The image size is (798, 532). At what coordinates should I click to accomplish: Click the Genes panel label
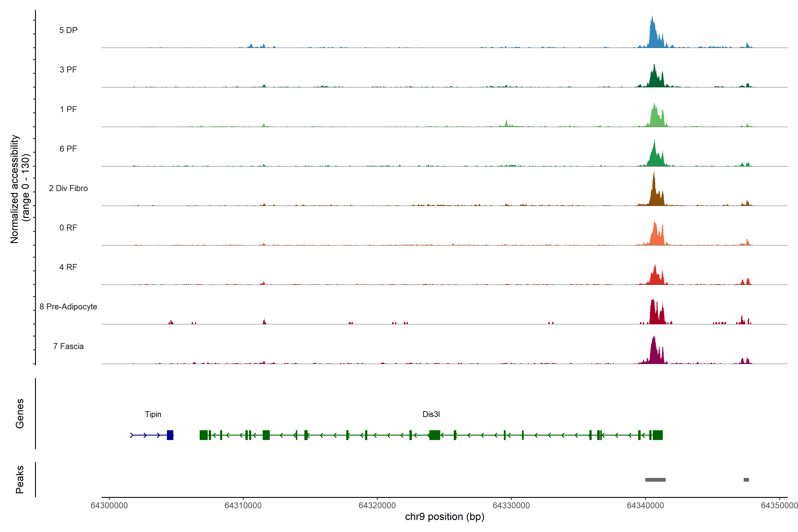click(20, 414)
